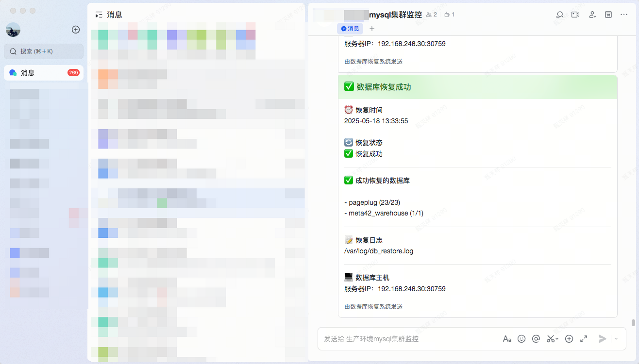This screenshot has width=639, height=364.
Task: Start a video meeting from the chat header
Action: (575, 15)
